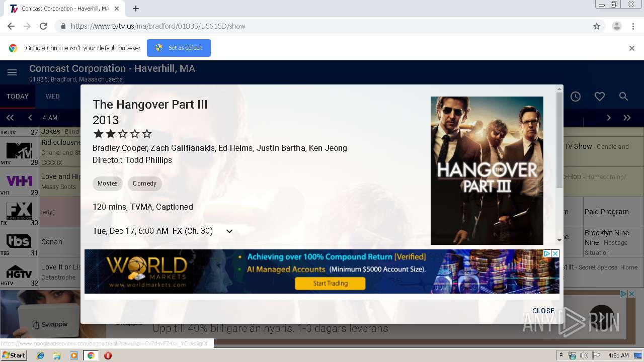Click the TBS channel logo
The width and height of the screenshot is (644, 362).
coord(19,241)
